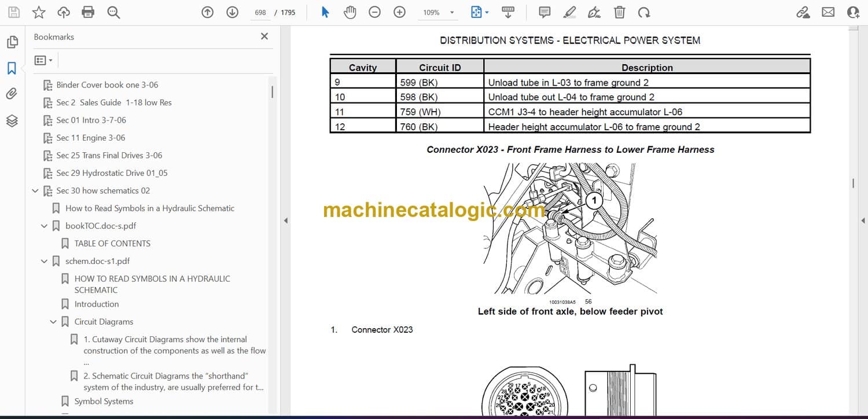
Task: Add a comment with the sticky note tool
Action: 544,12
